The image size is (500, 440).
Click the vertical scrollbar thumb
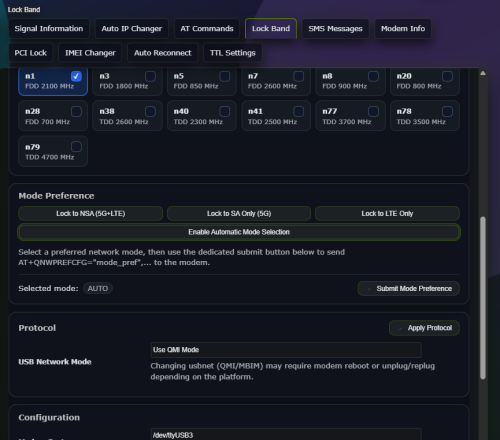pyautogui.click(x=483, y=298)
